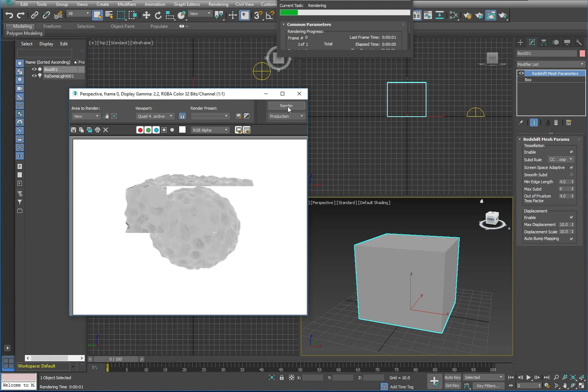
Task: Increase Max Displacement using its spinner
Action: (572, 223)
